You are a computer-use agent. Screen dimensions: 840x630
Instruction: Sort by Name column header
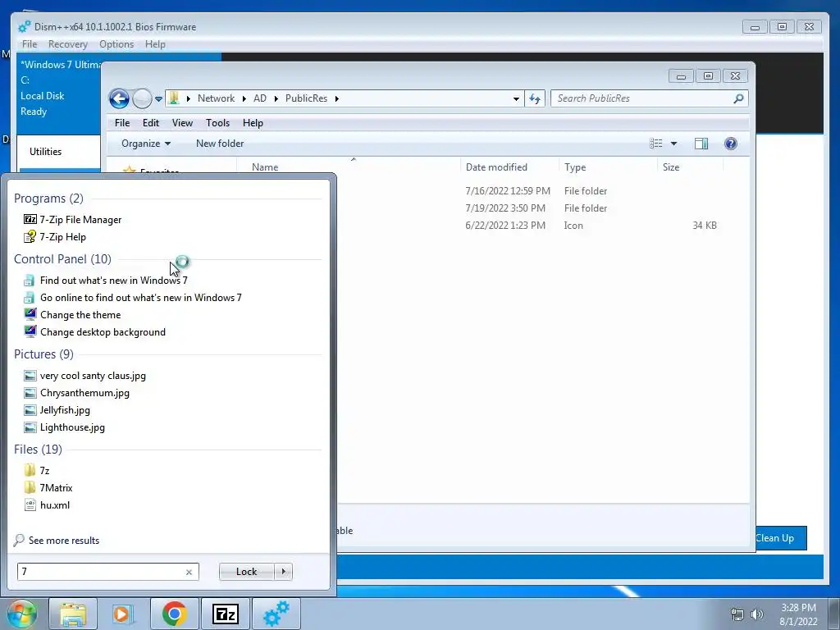(348, 167)
